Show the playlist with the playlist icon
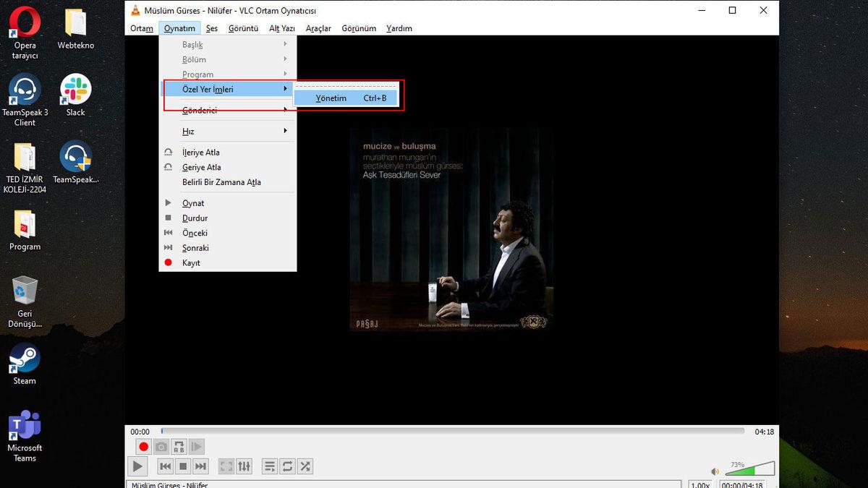Image resolution: width=868 pixels, height=488 pixels. (x=270, y=466)
